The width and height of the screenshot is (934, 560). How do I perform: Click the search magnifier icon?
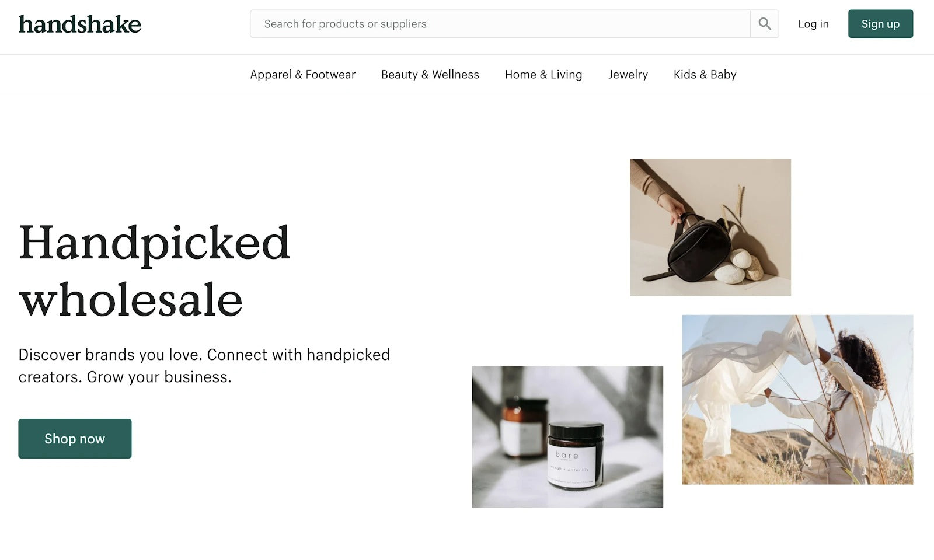(x=764, y=24)
